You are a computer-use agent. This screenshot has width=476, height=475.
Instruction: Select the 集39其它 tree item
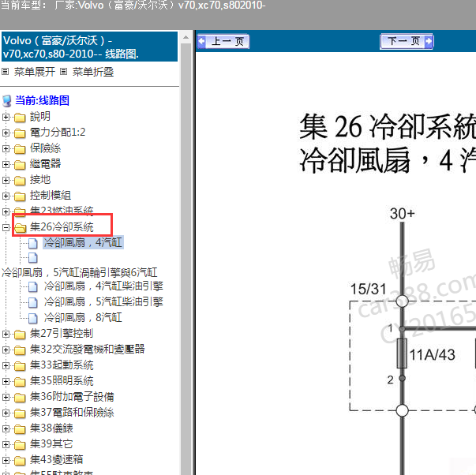(x=51, y=444)
